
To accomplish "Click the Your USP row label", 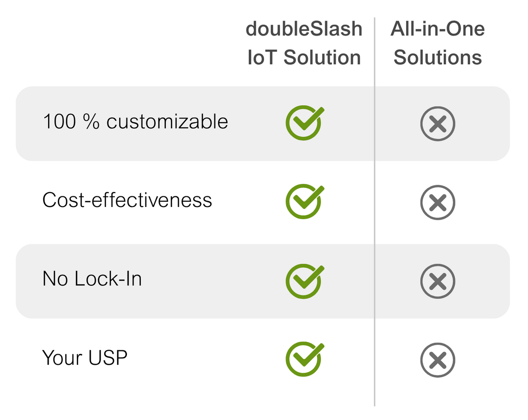I will (84, 357).
